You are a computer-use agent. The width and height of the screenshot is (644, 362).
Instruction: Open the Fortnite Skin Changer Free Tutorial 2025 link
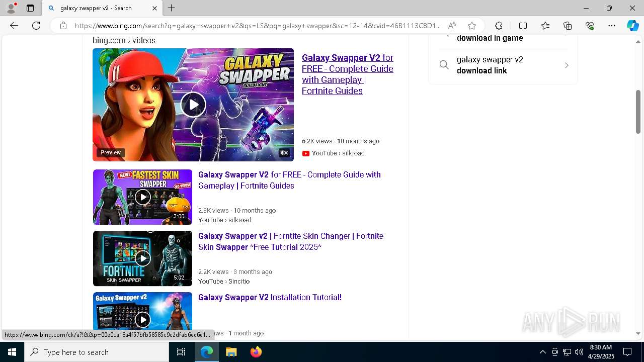click(x=291, y=241)
